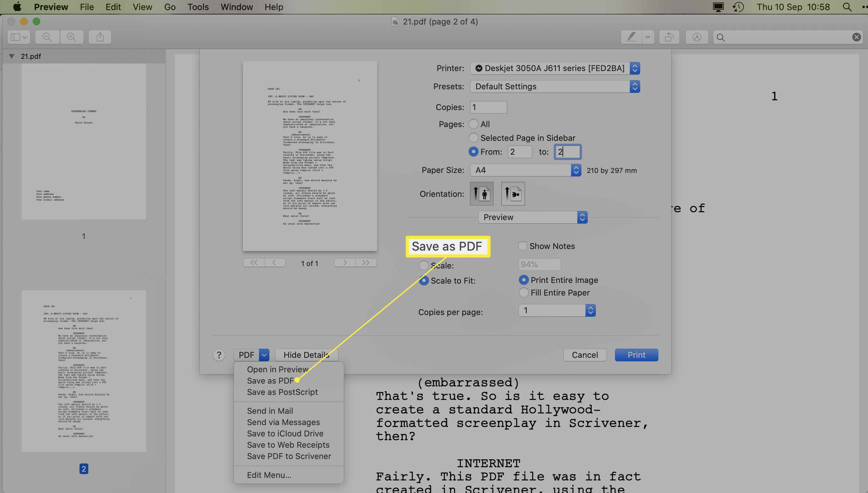Click the Copies input field

(x=488, y=107)
